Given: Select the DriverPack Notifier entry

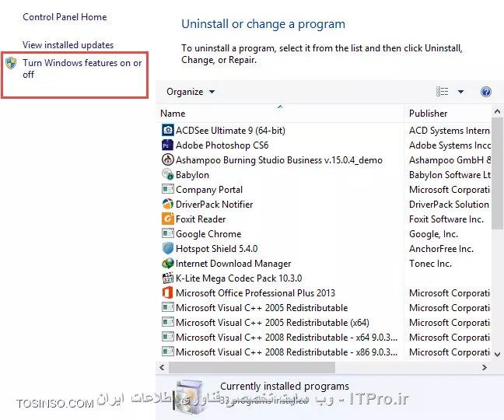Looking at the screenshot, I should pyautogui.click(x=214, y=205).
